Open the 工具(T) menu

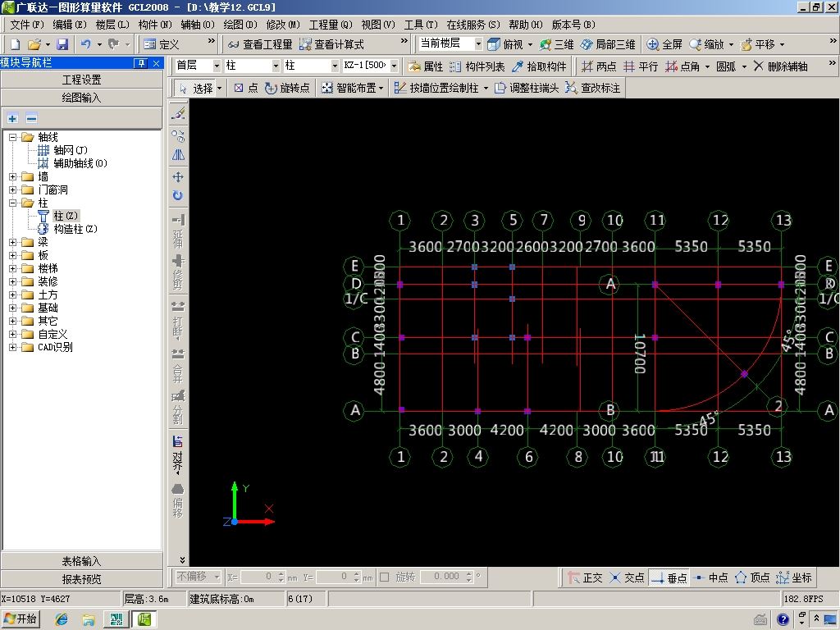coord(421,25)
